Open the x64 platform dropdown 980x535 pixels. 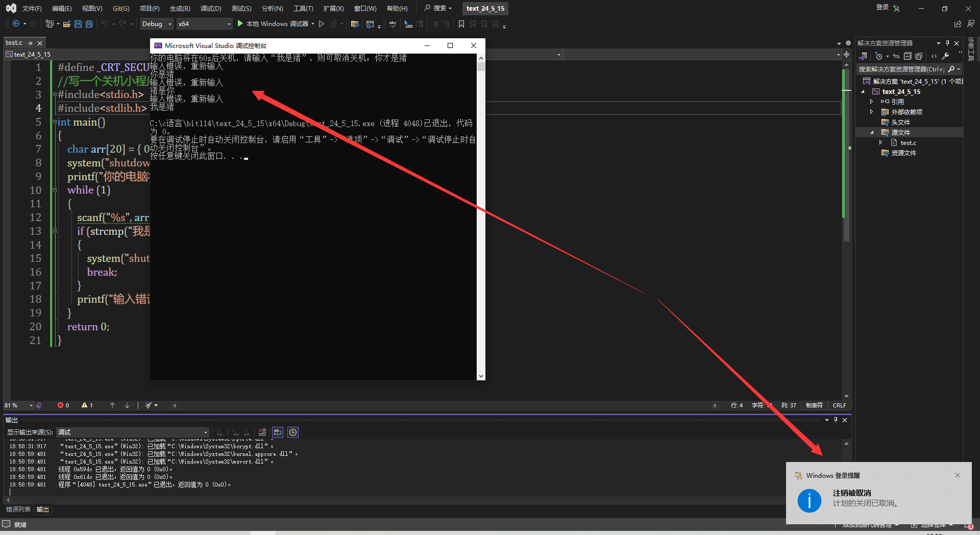pos(205,23)
